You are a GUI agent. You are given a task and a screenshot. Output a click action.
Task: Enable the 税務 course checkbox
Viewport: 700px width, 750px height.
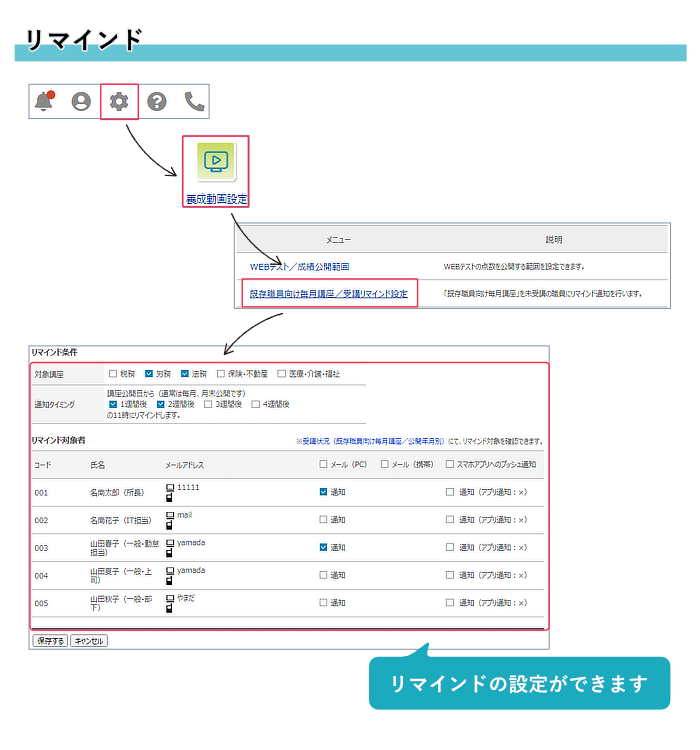[113, 374]
